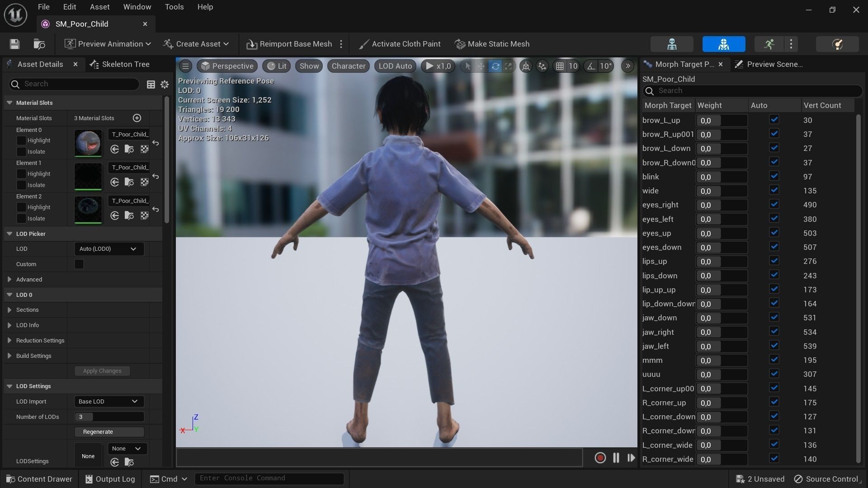Click Activate Cloth Paint button
The height and width of the screenshot is (488, 868).
coord(400,44)
